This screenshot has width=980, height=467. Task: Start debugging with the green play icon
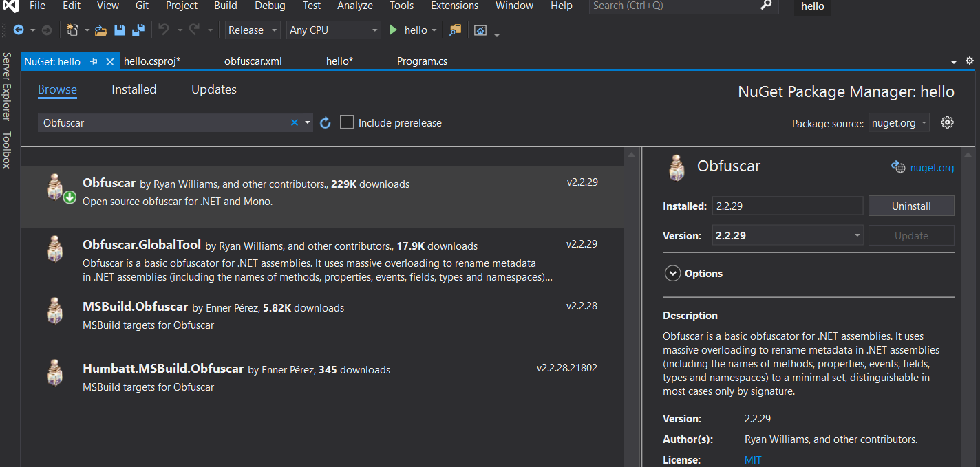click(394, 30)
